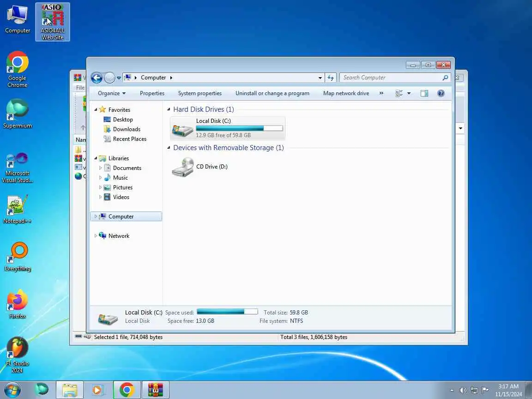Toggle the preview pane button

click(424, 93)
